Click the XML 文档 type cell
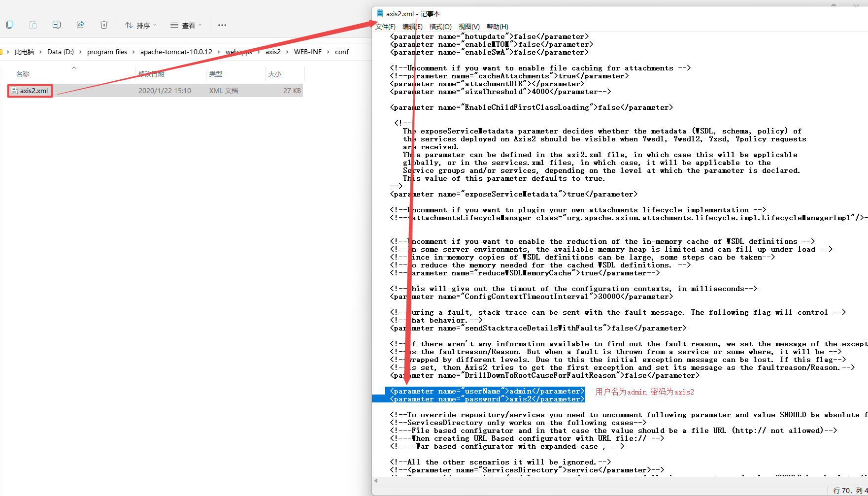Screen dimensions: 868x496 [224, 91]
